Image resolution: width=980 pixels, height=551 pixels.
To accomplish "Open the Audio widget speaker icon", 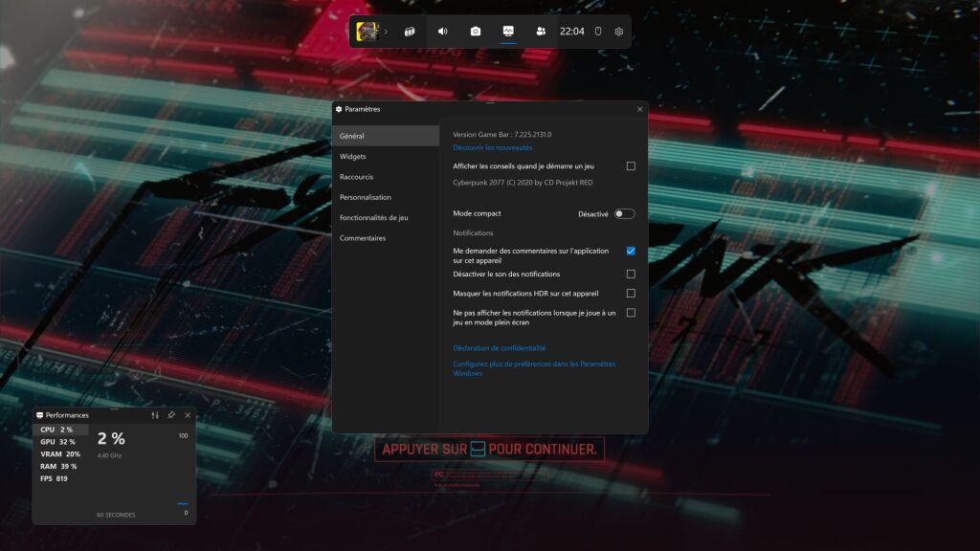I will [x=442, y=32].
